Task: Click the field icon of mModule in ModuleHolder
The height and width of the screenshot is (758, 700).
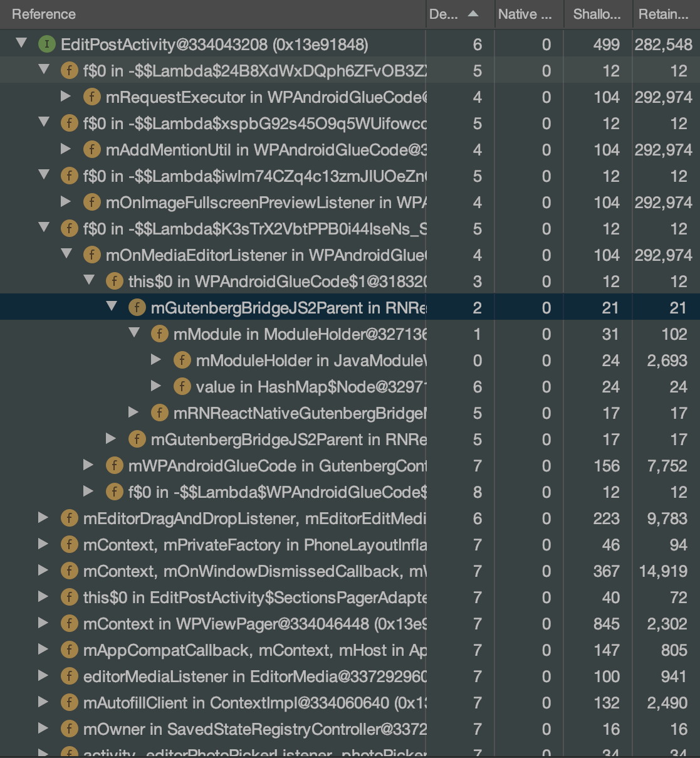Action: pos(159,334)
